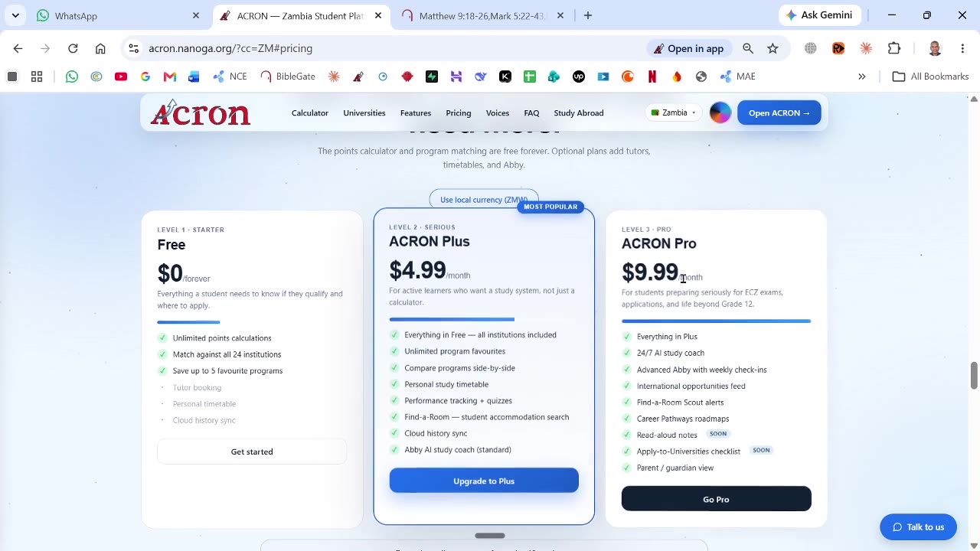This screenshot has width=980, height=551.
Task: Go to the Pricing nav item
Action: pos(459,113)
